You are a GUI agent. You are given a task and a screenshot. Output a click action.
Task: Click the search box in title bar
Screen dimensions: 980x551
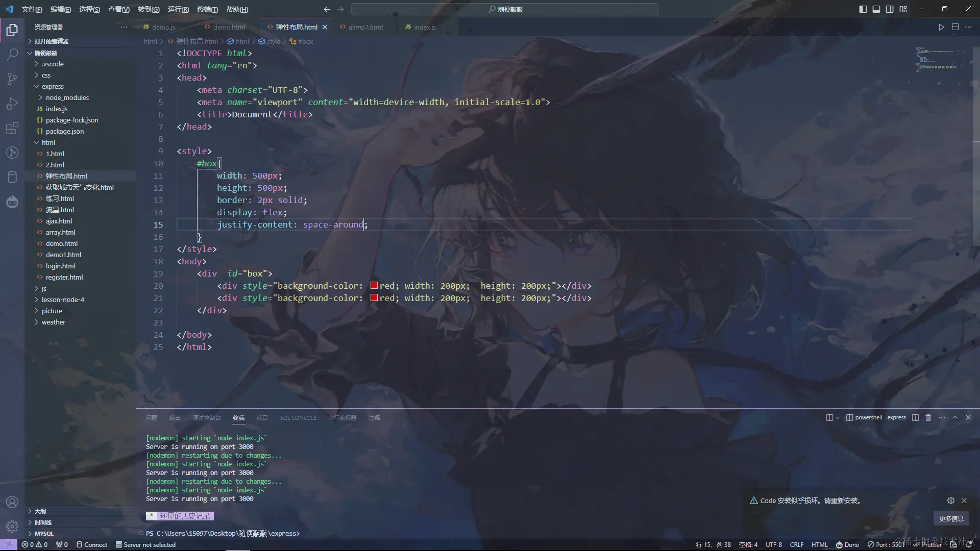[504, 9]
